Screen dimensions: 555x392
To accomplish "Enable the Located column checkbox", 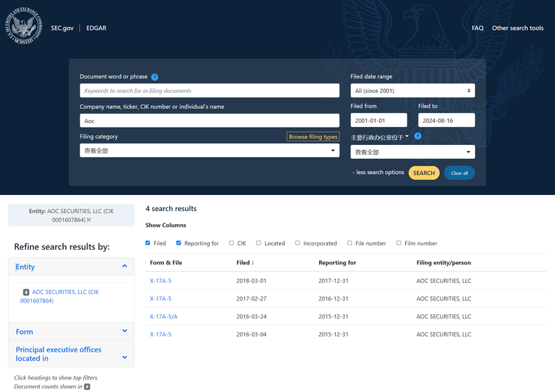I will tap(258, 243).
